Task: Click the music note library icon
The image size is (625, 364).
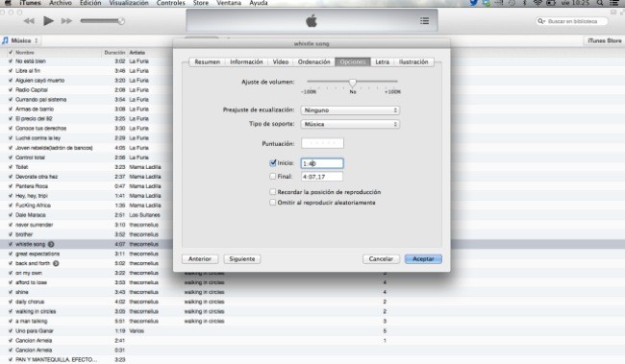Action: [x=5, y=40]
